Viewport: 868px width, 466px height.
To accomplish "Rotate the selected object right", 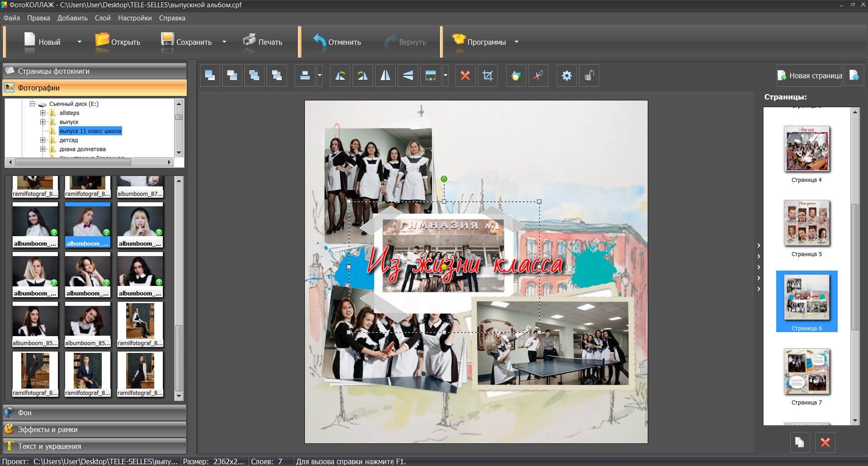I will (x=362, y=76).
